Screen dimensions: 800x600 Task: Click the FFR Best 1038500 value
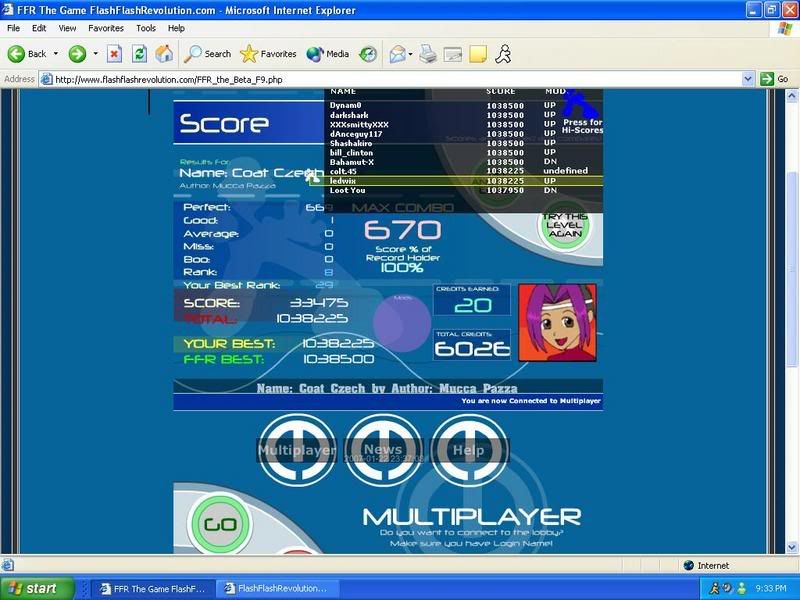[338, 359]
